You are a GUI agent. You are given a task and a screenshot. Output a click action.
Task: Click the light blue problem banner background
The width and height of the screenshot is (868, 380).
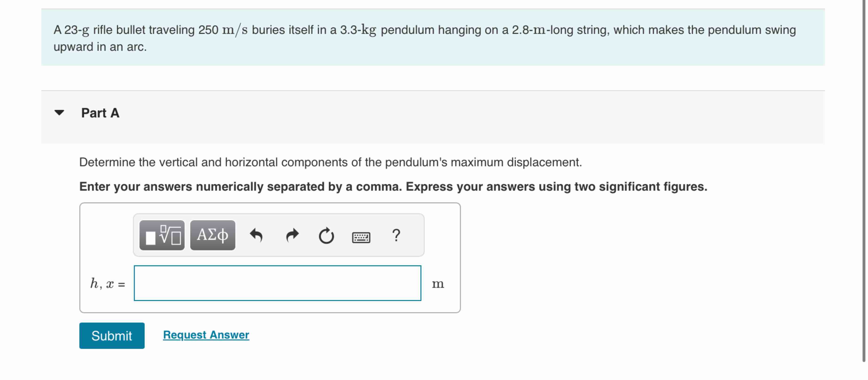472,54
